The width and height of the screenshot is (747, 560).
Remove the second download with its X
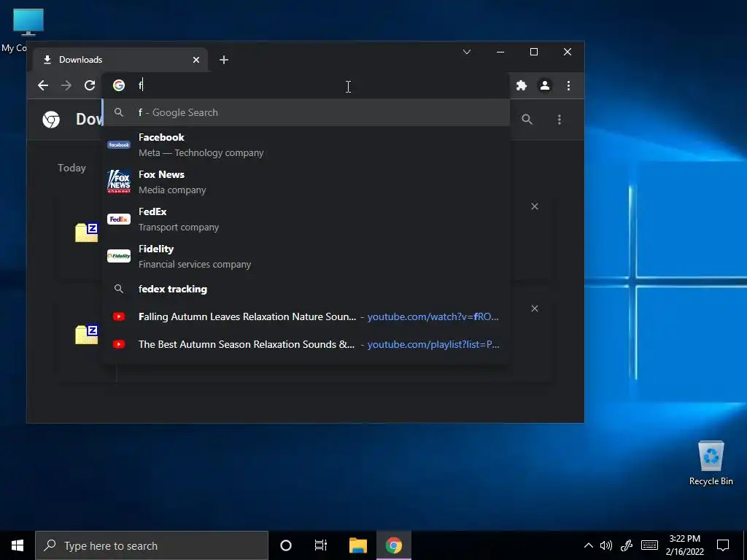[x=535, y=308]
